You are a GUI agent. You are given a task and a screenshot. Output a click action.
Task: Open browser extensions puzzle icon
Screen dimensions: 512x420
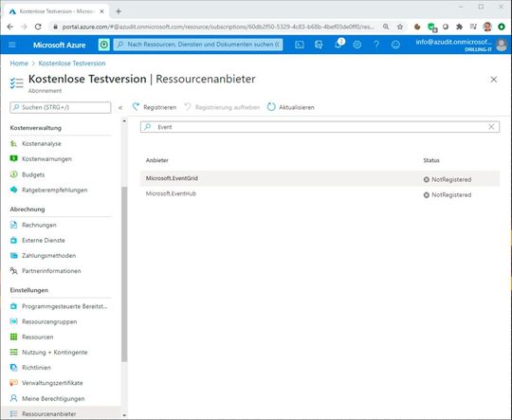click(460, 27)
